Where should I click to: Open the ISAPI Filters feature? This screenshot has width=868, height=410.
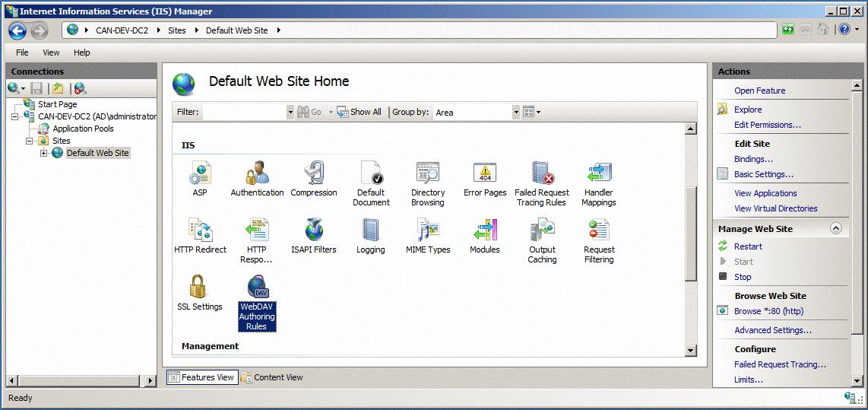[314, 236]
